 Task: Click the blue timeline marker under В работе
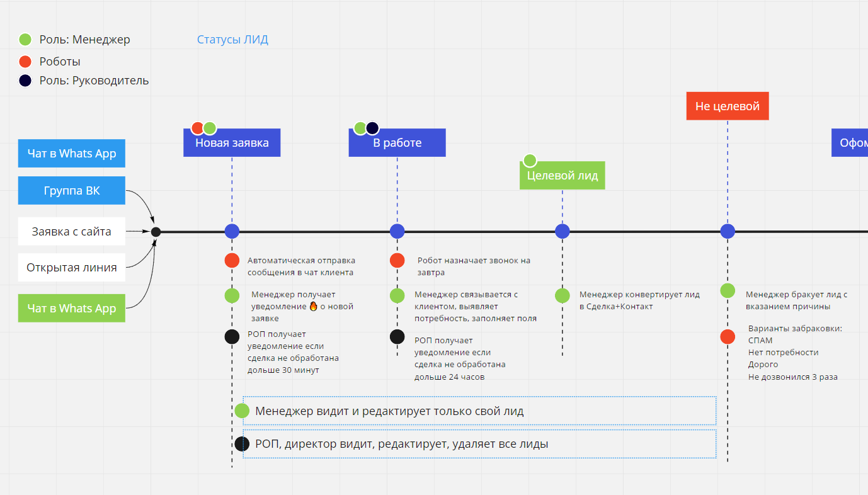pyautogui.click(x=397, y=231)
